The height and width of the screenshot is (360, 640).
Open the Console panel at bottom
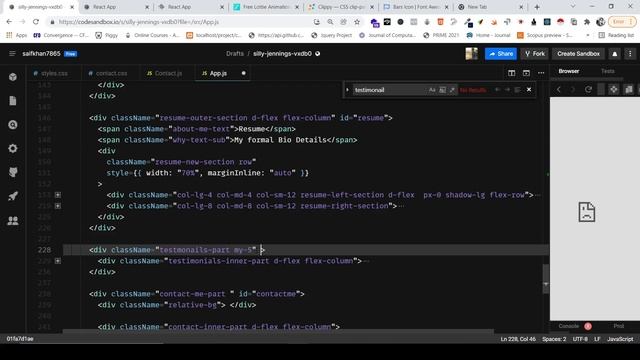click(x=569, y=326)
